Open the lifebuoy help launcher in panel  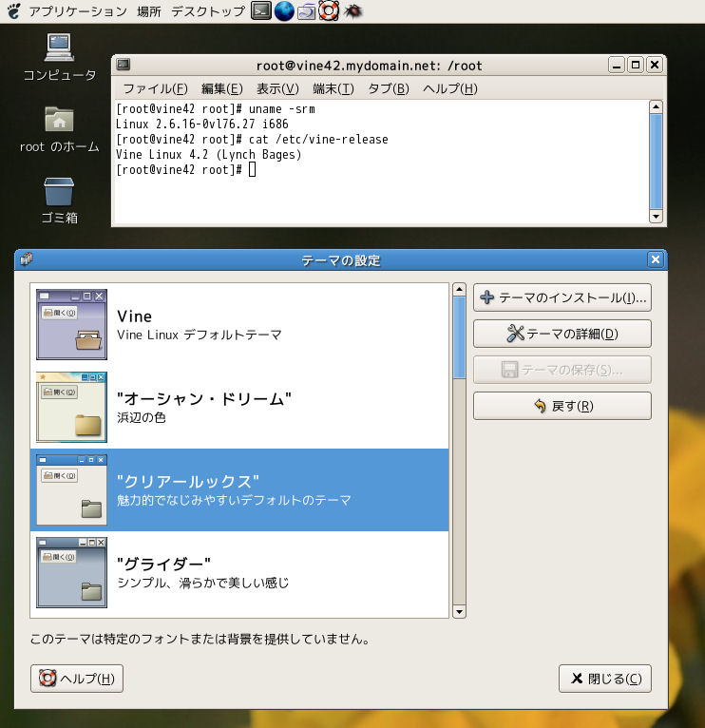point(329,11)
